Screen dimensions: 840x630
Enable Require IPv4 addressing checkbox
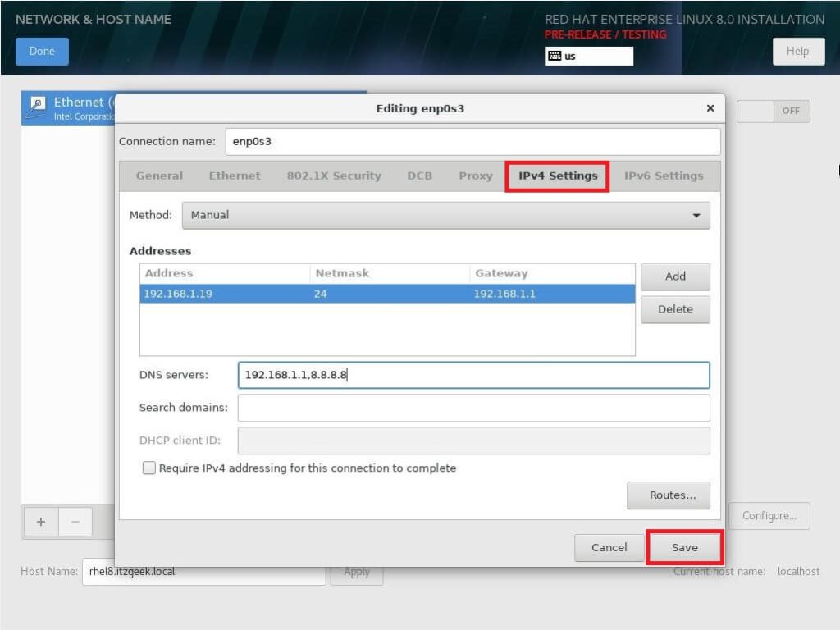pyautogui.click(x=149, y=468)
